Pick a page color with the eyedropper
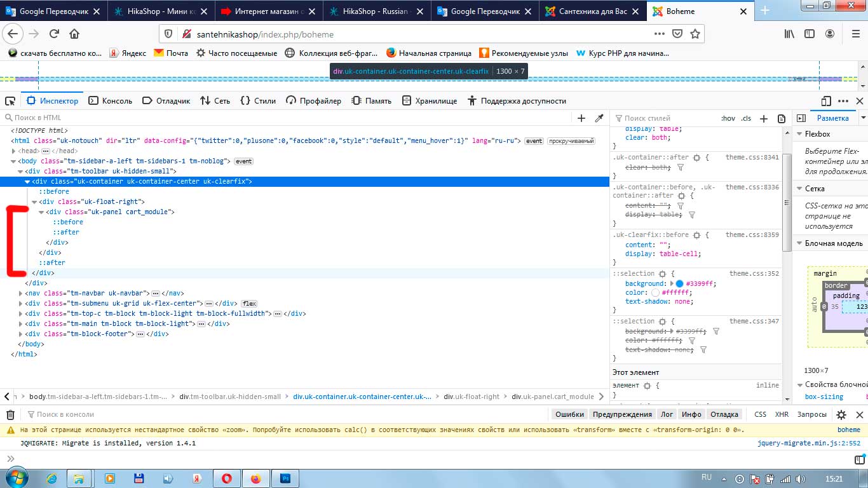The image size is (868, 488). pos(599,118)
